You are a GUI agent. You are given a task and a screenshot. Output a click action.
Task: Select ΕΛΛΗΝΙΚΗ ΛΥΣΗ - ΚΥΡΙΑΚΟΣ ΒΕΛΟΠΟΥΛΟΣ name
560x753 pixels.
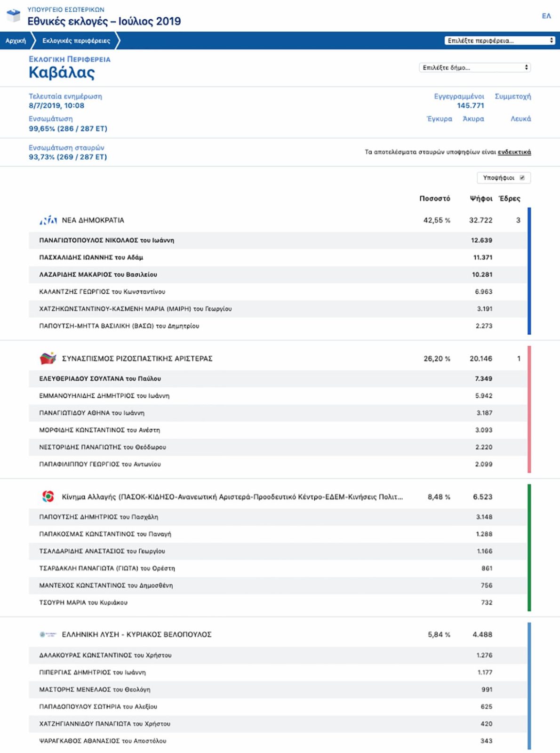pyautogui.click(x=137, y=634)
